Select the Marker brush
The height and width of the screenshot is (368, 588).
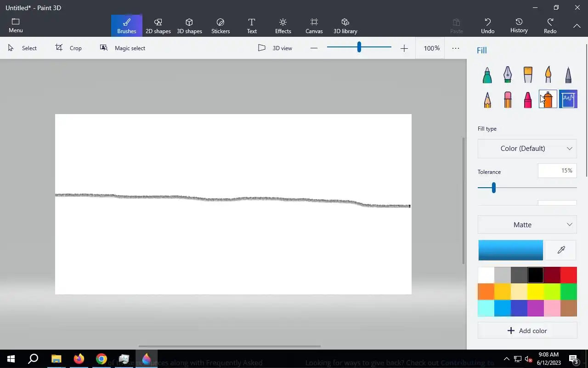[487, 75]
